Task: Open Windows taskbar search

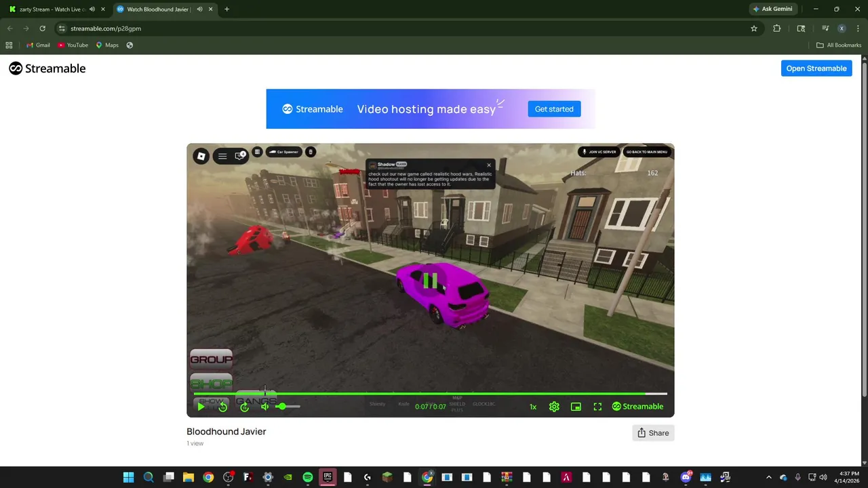Action: [x=149, y=477]
